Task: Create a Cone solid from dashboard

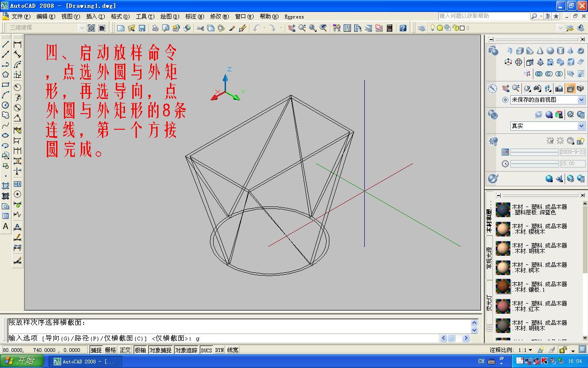Action: (x=540, y=51)
